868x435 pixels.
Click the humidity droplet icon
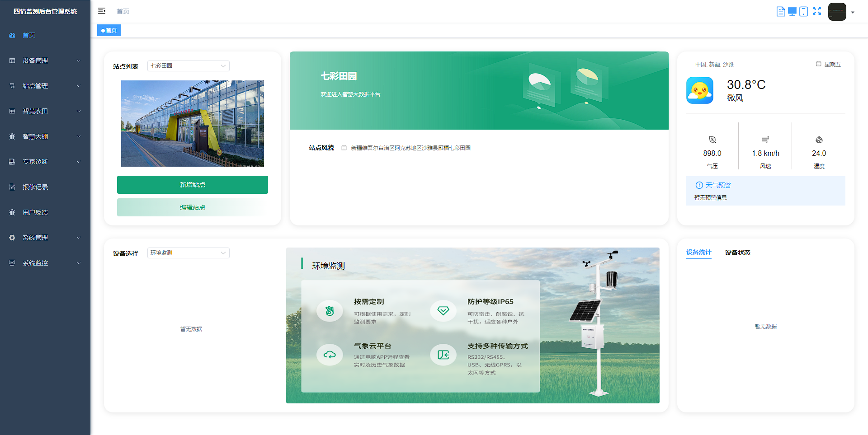[x=819, y=140]
